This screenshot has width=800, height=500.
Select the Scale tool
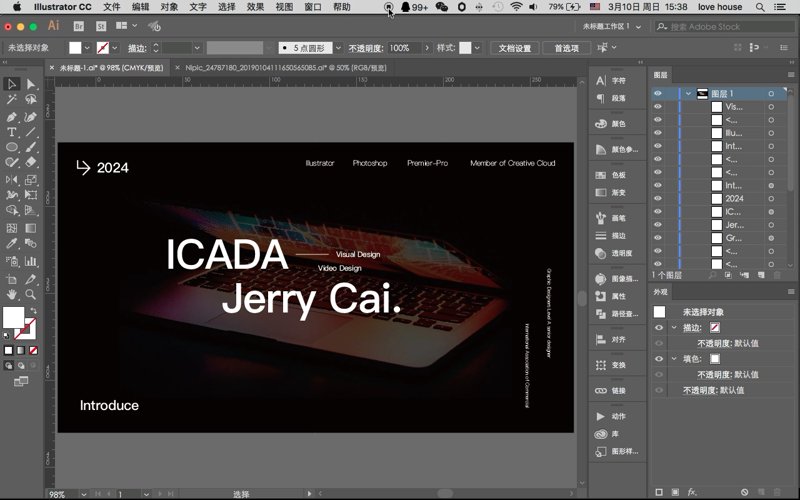31,180
